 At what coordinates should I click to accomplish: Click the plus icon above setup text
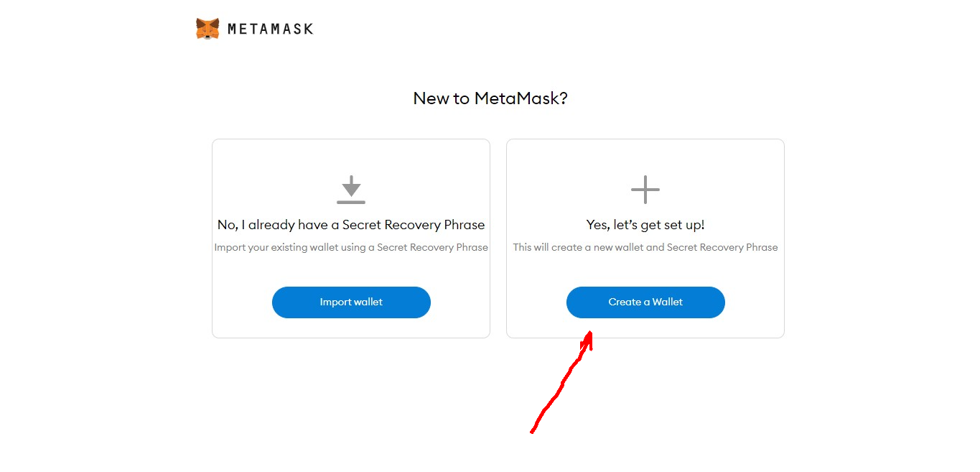pyautogui.click(x=645, y=190)
